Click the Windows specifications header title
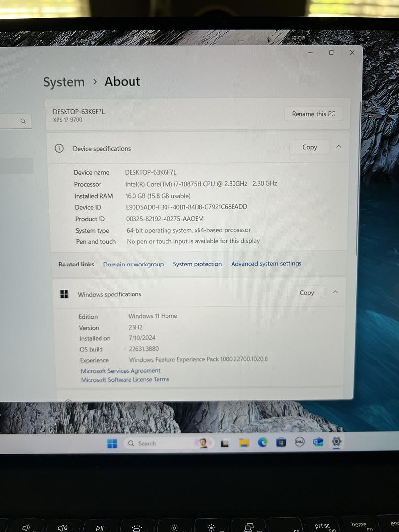The image size is (399, 532). point(109,294)
